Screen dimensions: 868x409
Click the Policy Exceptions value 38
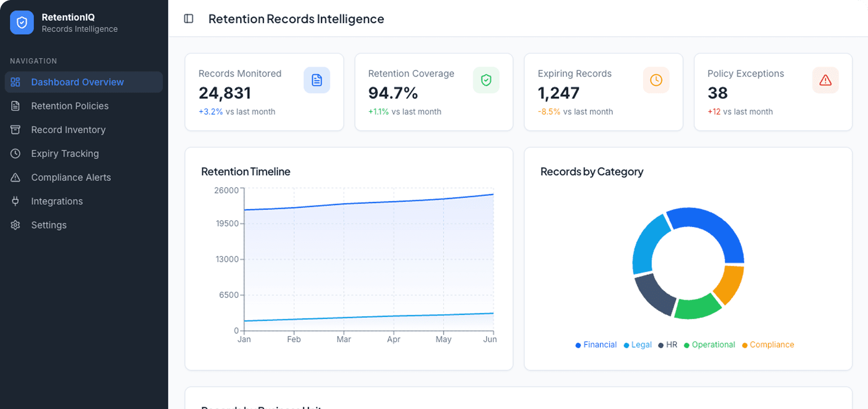click(718, 93)
